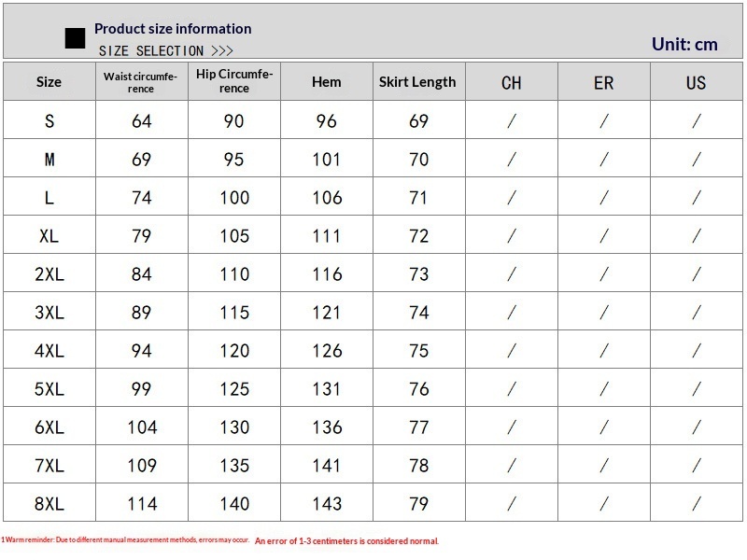Click waist value 84 for 2XL
Screen dimensions: 747x560
coord(141,274)
